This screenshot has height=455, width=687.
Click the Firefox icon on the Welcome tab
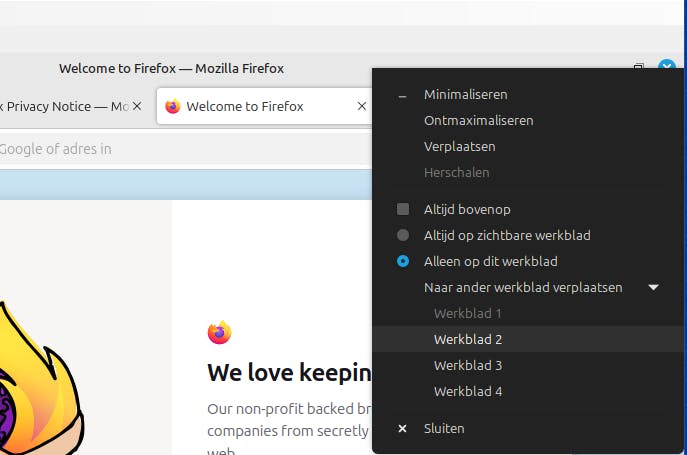(173, 106)
